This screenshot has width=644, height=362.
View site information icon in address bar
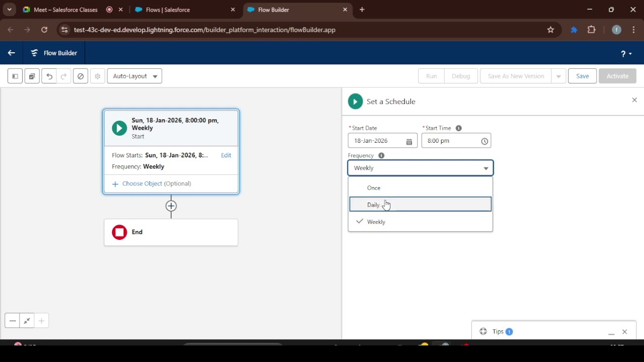64,30
